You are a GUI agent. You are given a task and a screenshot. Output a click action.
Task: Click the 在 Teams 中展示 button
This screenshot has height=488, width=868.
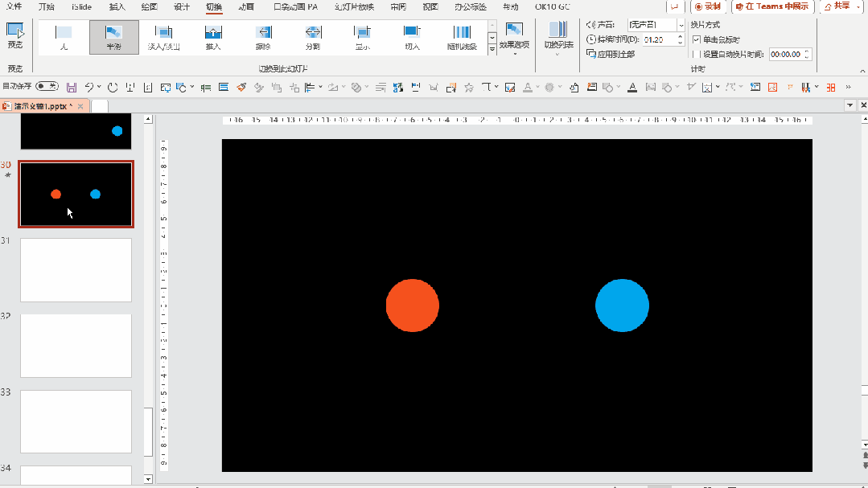coord(772,6)
